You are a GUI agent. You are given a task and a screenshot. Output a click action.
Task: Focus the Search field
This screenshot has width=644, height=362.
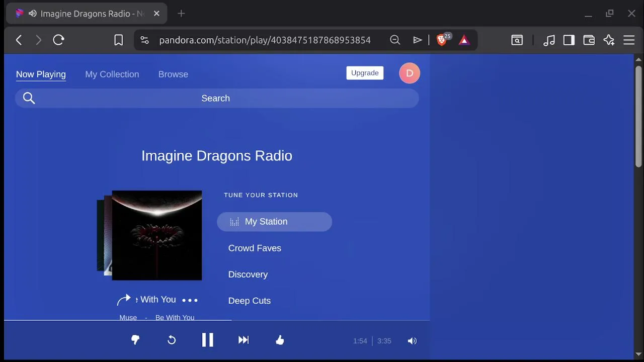217,98
